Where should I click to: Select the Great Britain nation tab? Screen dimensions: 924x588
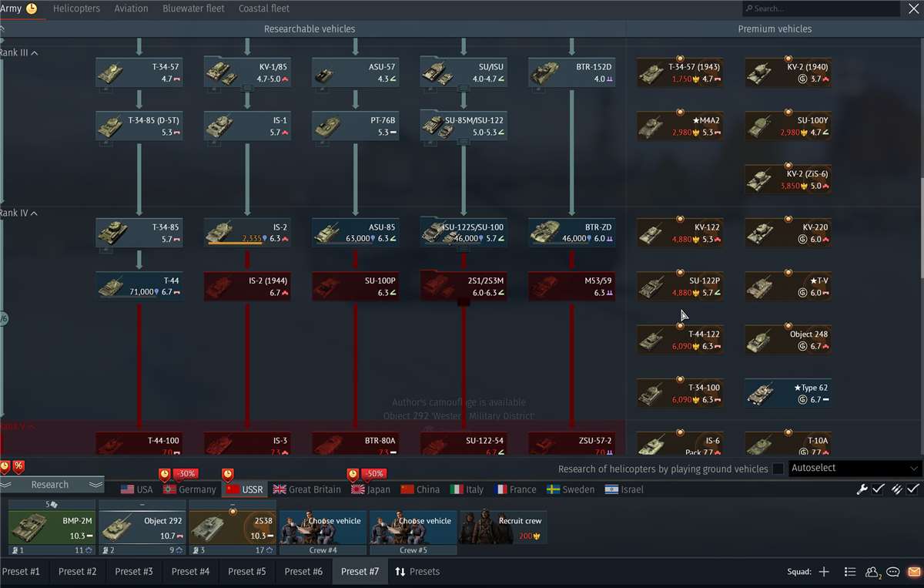point(306,489)
